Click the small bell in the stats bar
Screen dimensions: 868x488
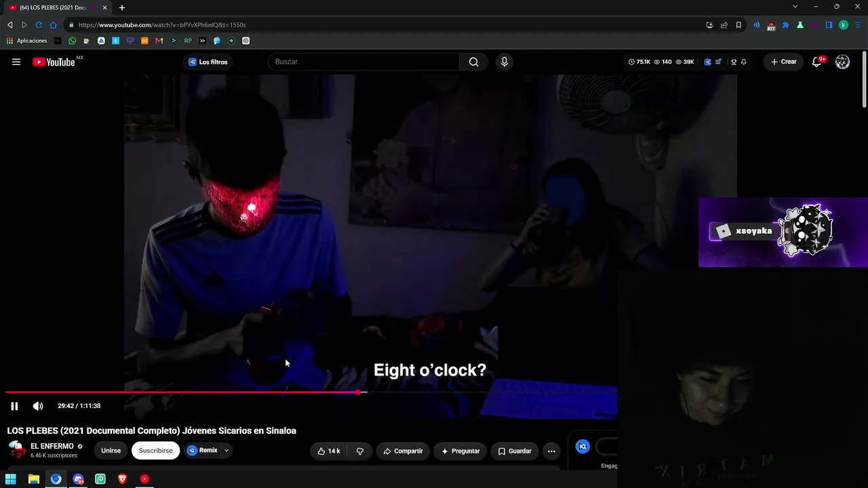pos(744,62)
